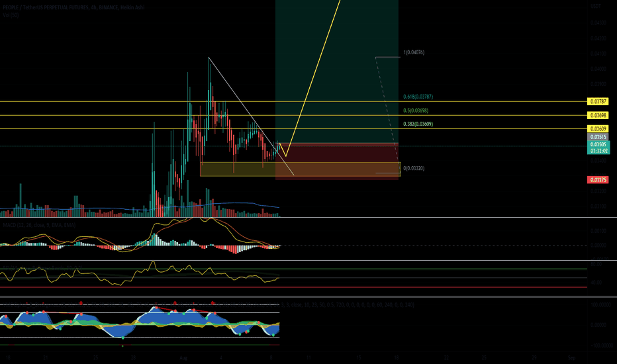Select the yellow 0.03787 price axis label
Viewport: 617px width, 364px height.
pos(598,101)
